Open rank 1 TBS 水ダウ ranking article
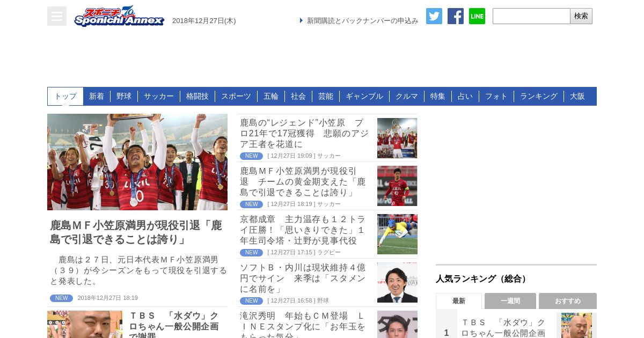 click(503, 327)
